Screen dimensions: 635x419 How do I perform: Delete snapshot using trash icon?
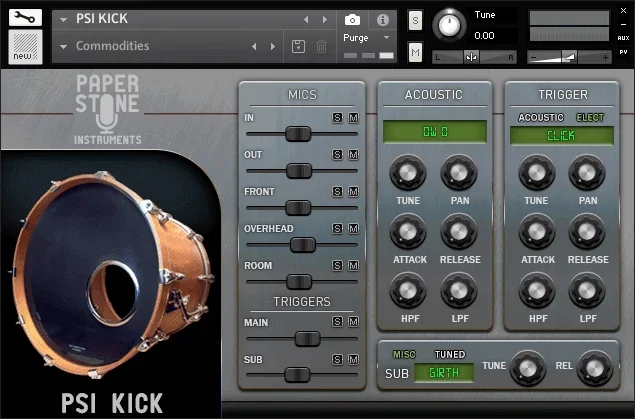point(322,46)
